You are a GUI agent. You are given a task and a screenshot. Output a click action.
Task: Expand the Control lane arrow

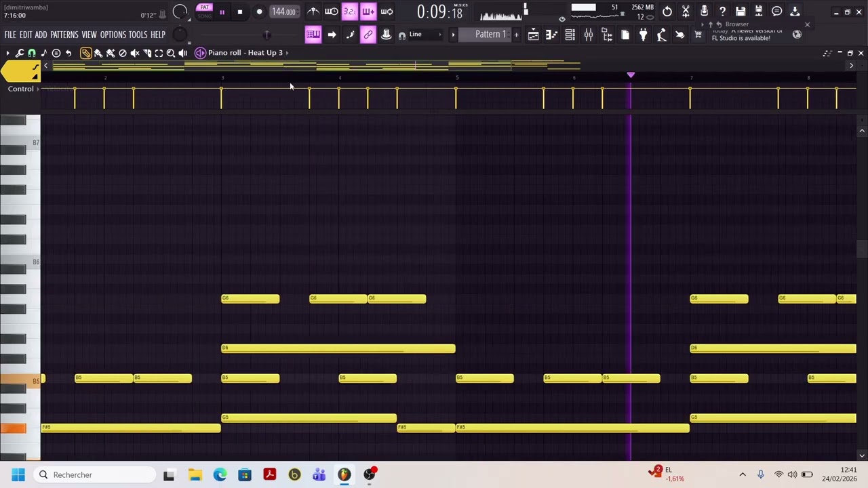pos(38,89)
